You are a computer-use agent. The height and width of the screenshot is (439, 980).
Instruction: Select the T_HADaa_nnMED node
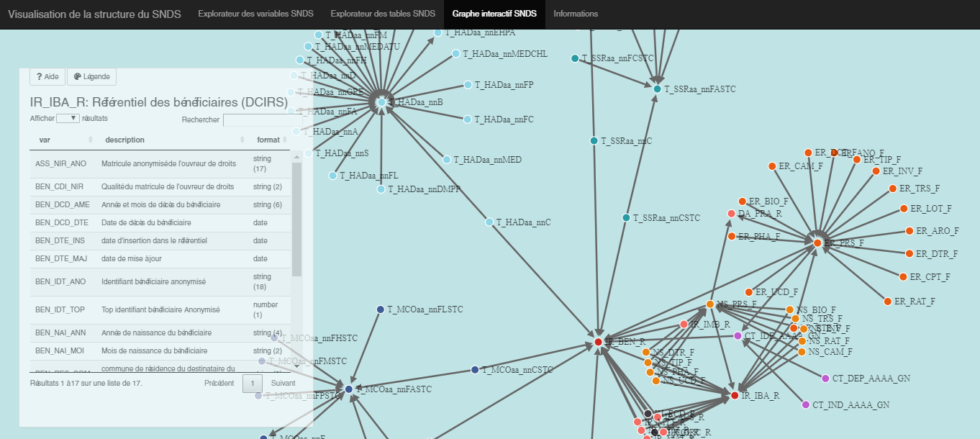pyautogui.click(x=447, y=160)
